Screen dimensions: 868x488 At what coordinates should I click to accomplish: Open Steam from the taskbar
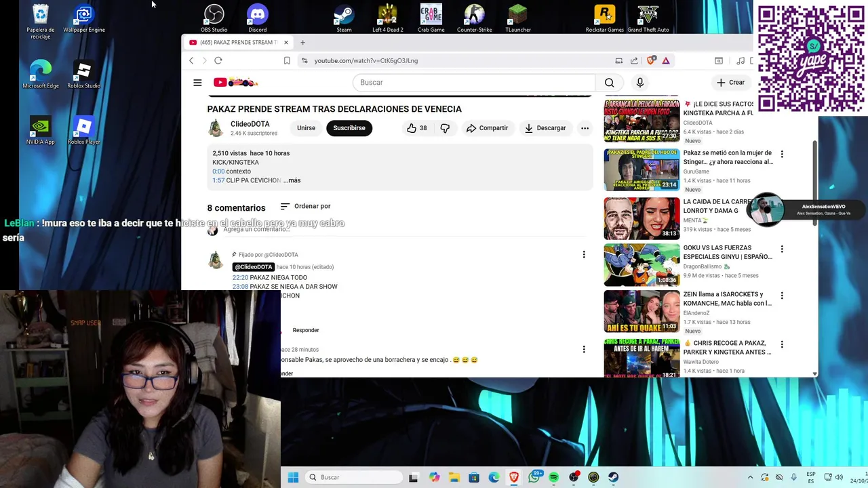pyautogui.click(x=613, y=477)
